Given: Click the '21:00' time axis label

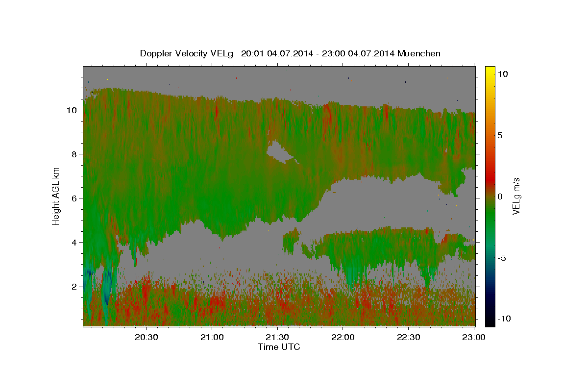Looking at the screenshot, I should coord(212,337).
